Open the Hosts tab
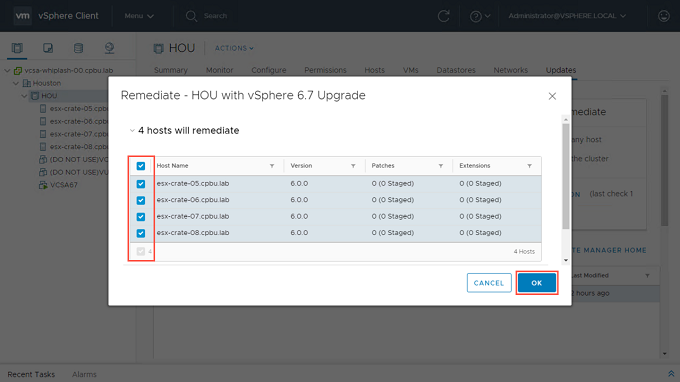This screenshot has width=680, height=382. [374, 70]
